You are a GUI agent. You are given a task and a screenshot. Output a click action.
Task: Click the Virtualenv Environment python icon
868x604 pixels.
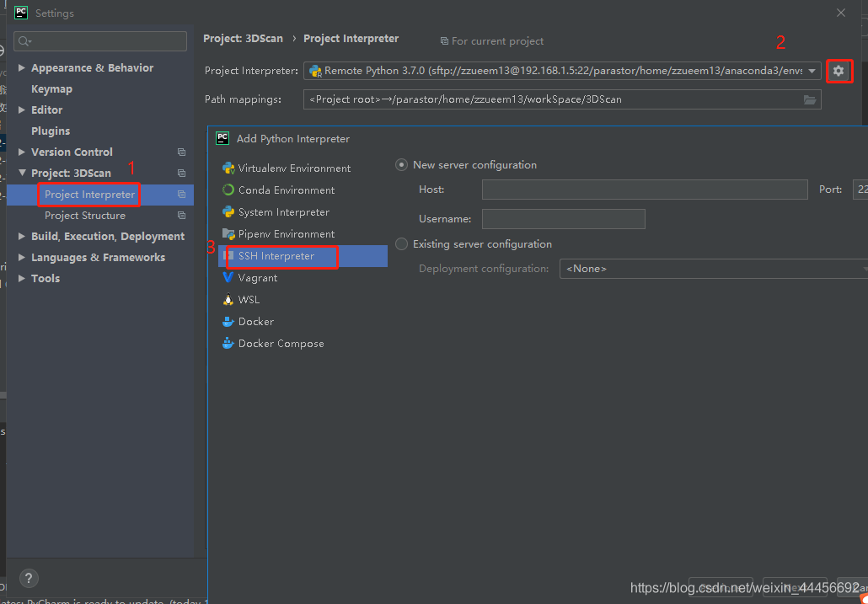click(228, 168)
